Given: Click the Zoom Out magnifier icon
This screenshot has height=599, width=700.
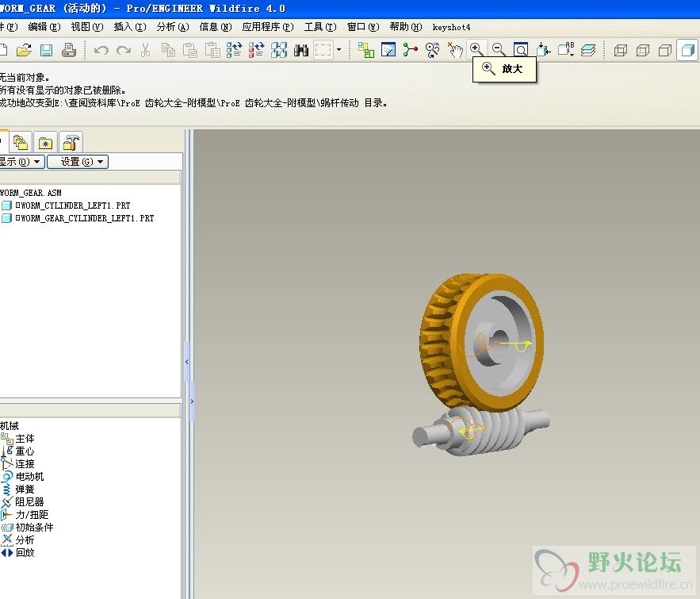Looking at the screenshot, I should (x=499, y=49).
